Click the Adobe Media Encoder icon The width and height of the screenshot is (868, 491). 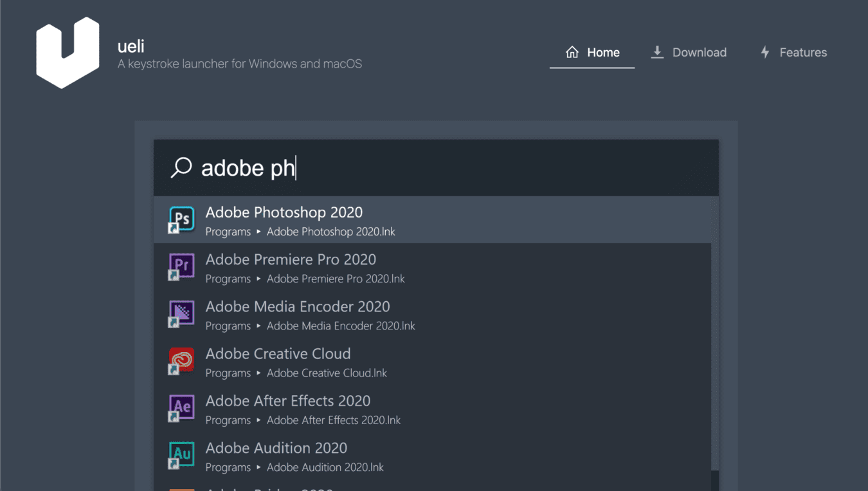tap(181, 313)
